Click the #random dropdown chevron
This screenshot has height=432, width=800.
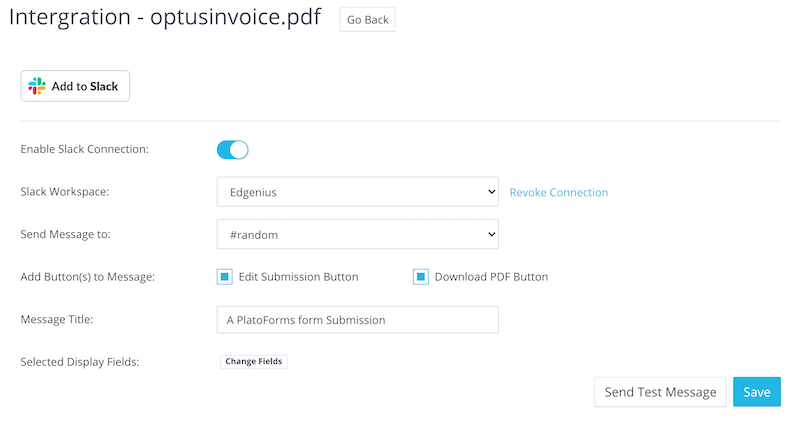pos(491,234)
